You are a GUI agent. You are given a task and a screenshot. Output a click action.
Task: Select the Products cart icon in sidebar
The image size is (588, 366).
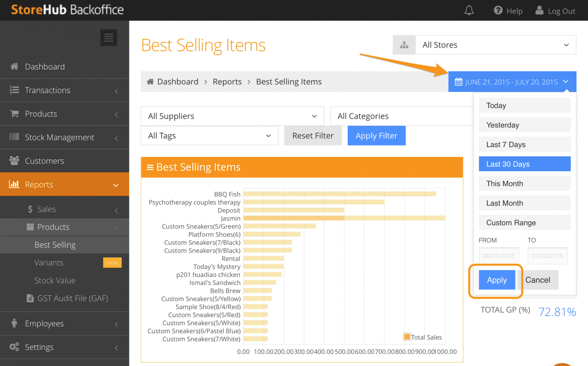[x=14, y=114]
